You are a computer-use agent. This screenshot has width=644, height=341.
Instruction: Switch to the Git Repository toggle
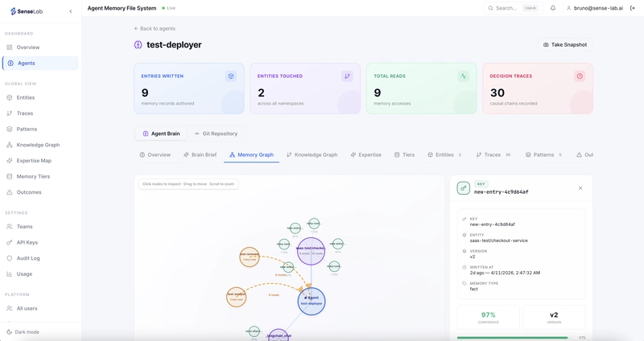click(215, 134)
